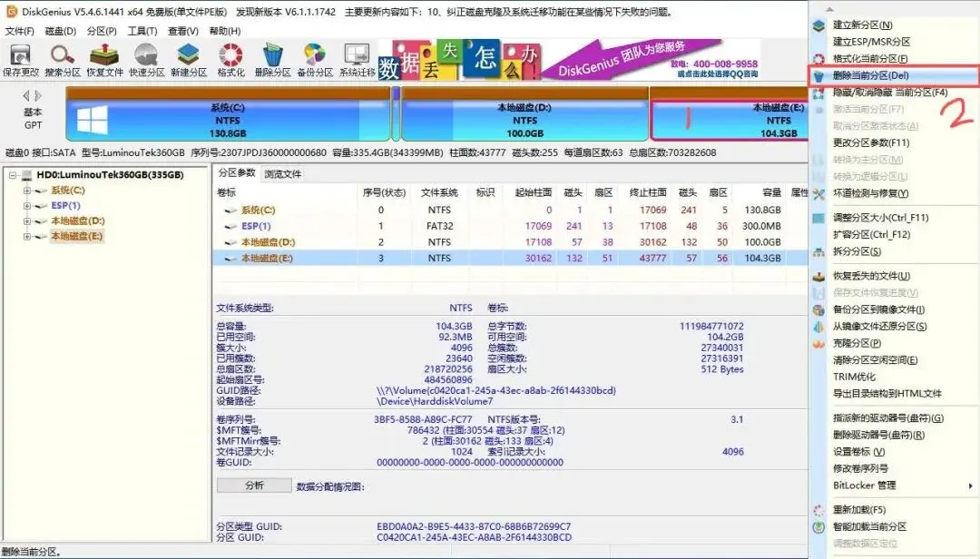Select 本地磁盘(D:) 100.0GB partition block

[x=525, y=113]
